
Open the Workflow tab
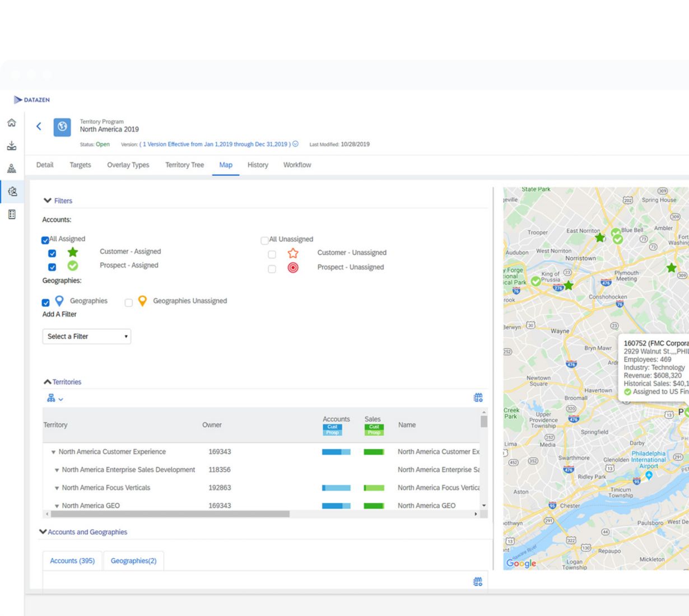coord(297,165)
